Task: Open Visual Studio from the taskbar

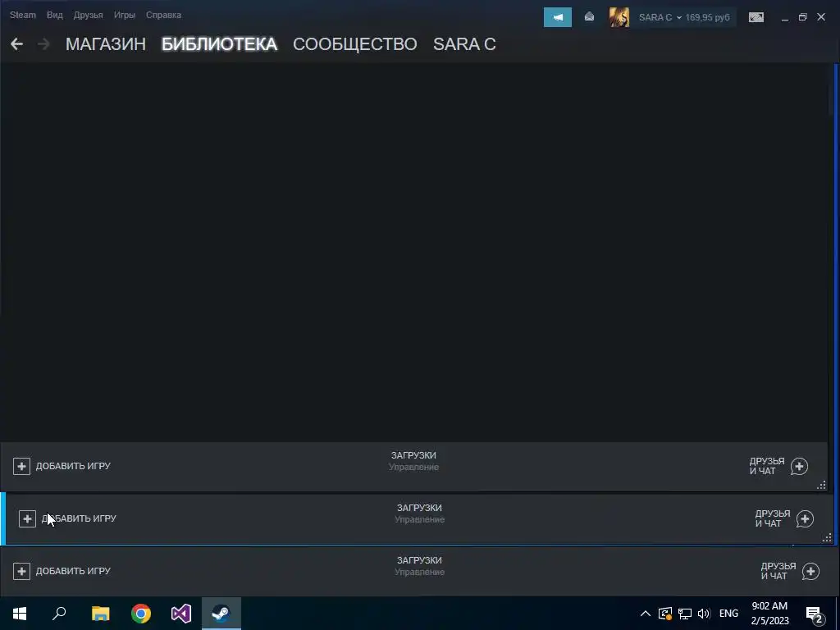Action: point(181,614)
